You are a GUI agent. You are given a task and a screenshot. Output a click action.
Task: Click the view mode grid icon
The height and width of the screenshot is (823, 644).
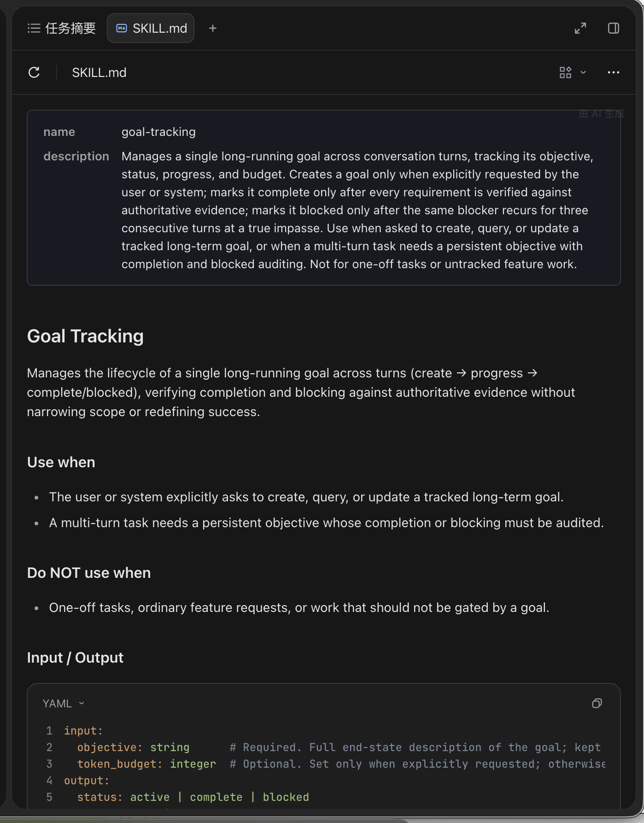tap(565, 72)
